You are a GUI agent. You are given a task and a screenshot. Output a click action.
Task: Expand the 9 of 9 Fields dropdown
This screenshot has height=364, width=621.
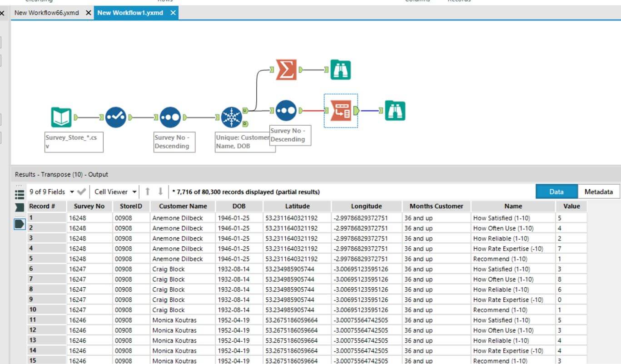[x=72, y=192]
